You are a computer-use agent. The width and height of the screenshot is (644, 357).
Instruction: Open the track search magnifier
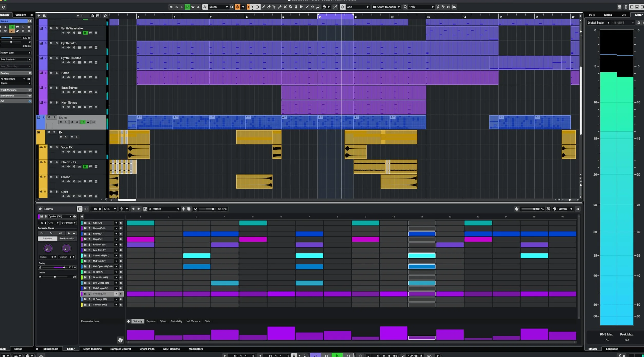click(105, 16)
